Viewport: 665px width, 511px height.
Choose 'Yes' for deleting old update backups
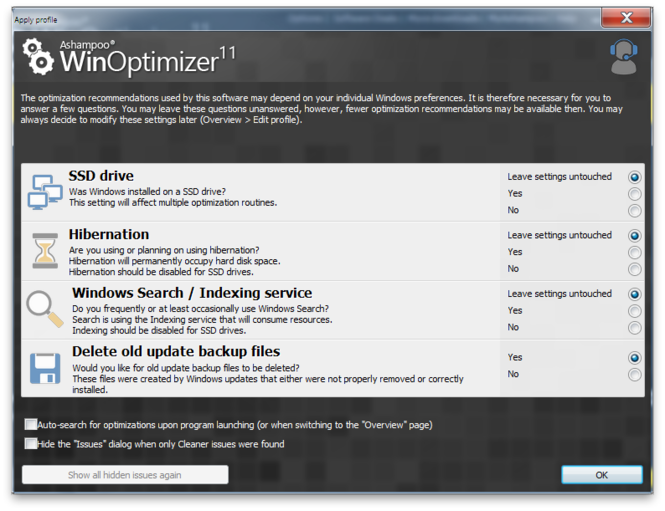(x=634, y=357)
